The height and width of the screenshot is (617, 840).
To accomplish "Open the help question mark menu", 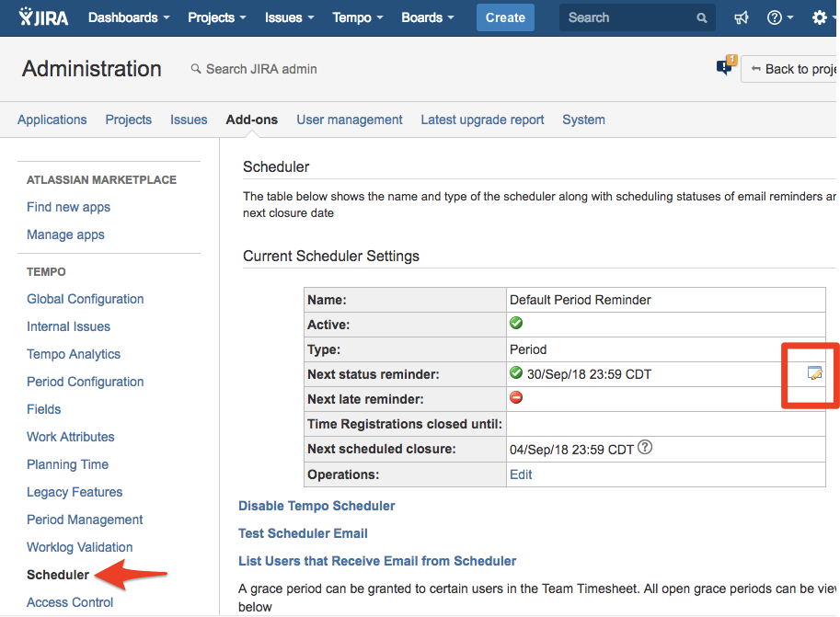I will pos(779,17).
